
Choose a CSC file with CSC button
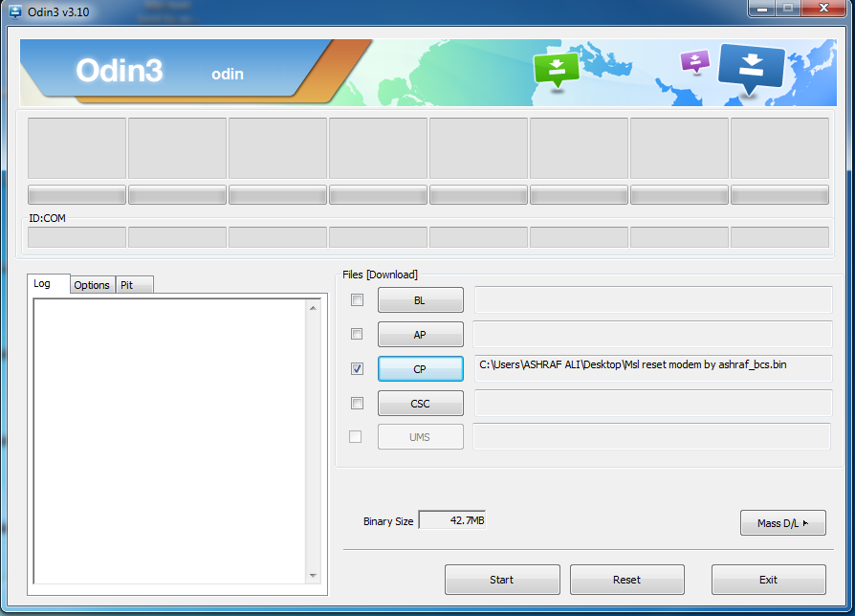(421, 404)
